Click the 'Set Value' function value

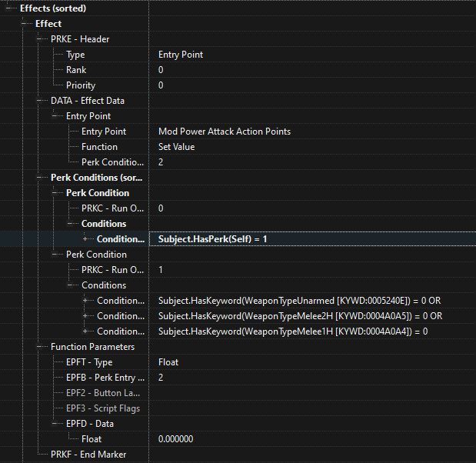point(176,147)
